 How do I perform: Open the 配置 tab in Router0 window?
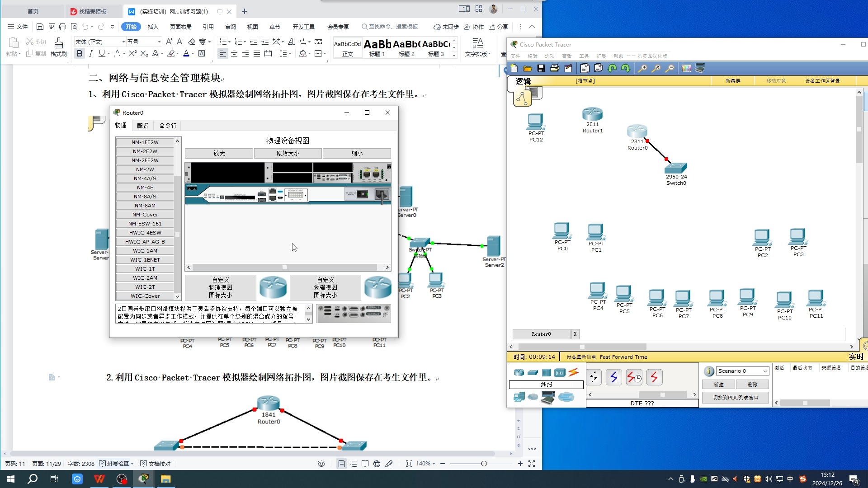[x=143, y=126]
